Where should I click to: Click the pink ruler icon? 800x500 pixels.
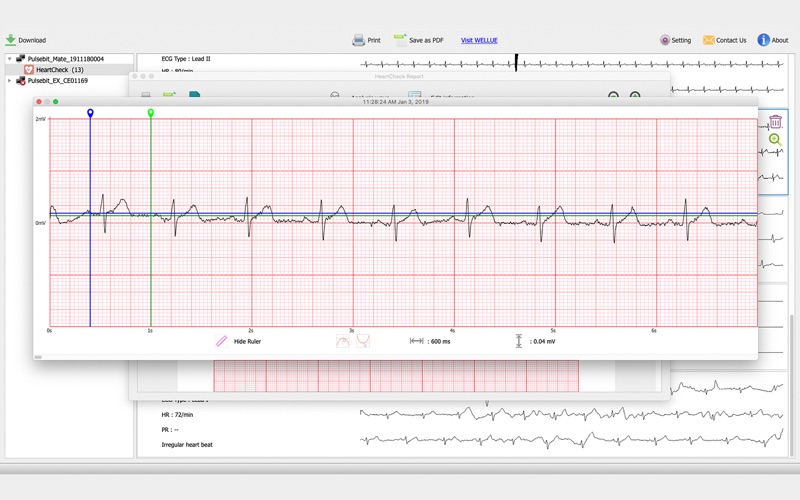click(x=221, y=341)
